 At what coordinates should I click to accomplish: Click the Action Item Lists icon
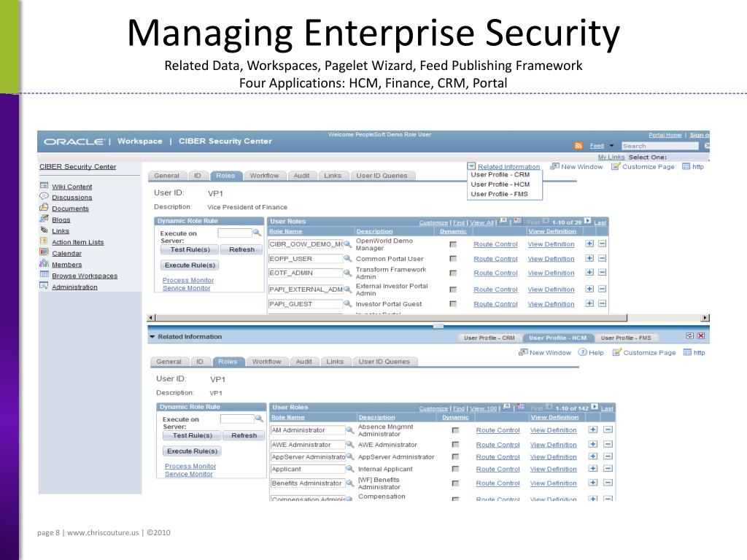coord(44,241)
